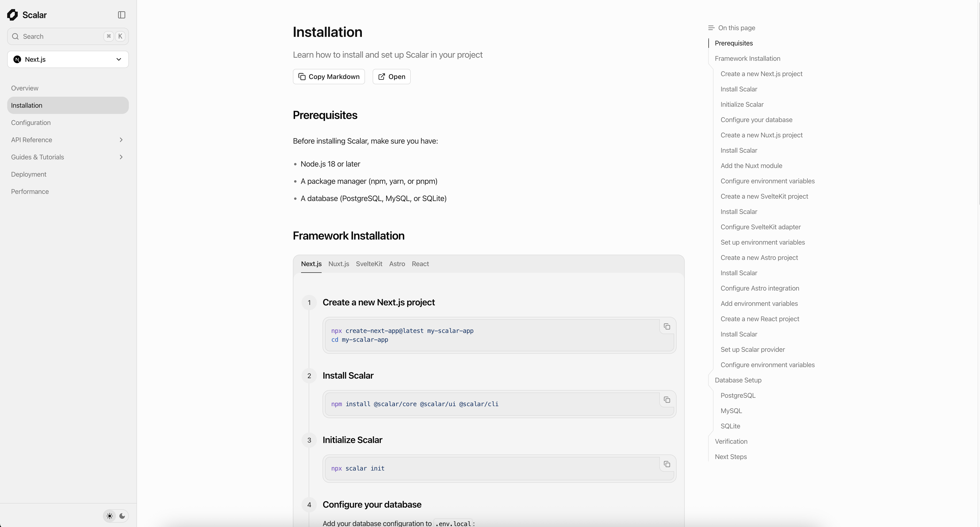The image size is (980, 527).
Task: Focus the Search input field
Action: [x=68, y=37]
